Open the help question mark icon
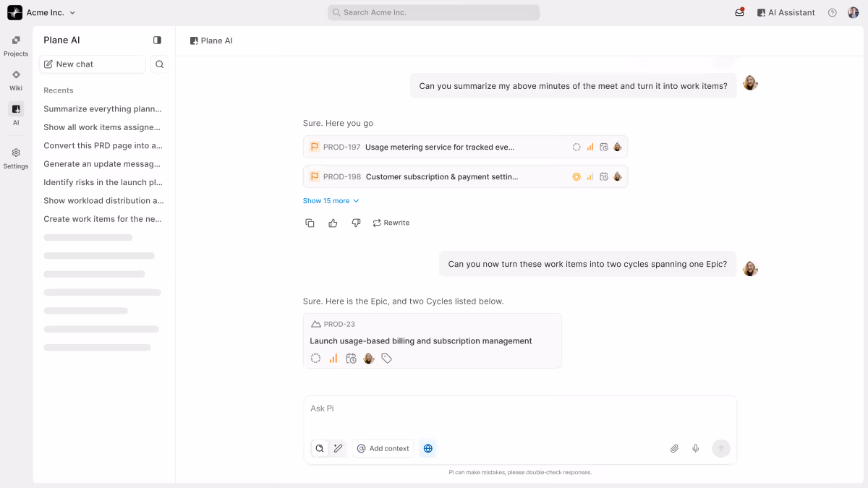Viewport: 868px width, 488px height. [x=833, y=12]
